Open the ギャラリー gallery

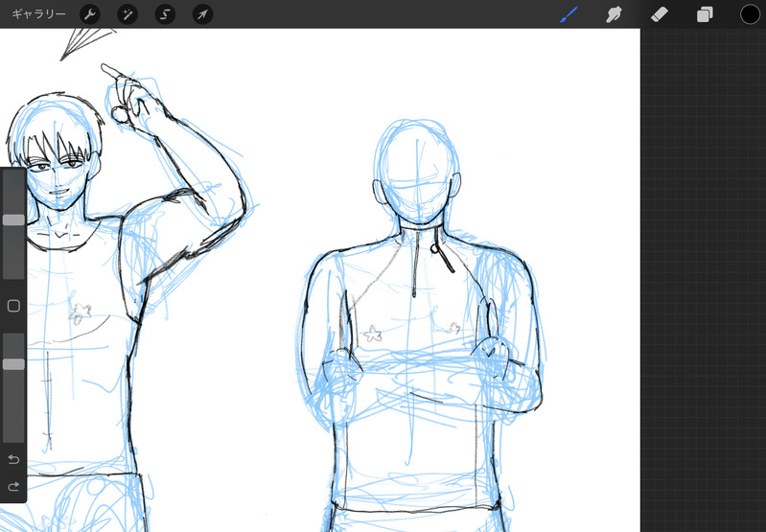[x=38, y=14]
